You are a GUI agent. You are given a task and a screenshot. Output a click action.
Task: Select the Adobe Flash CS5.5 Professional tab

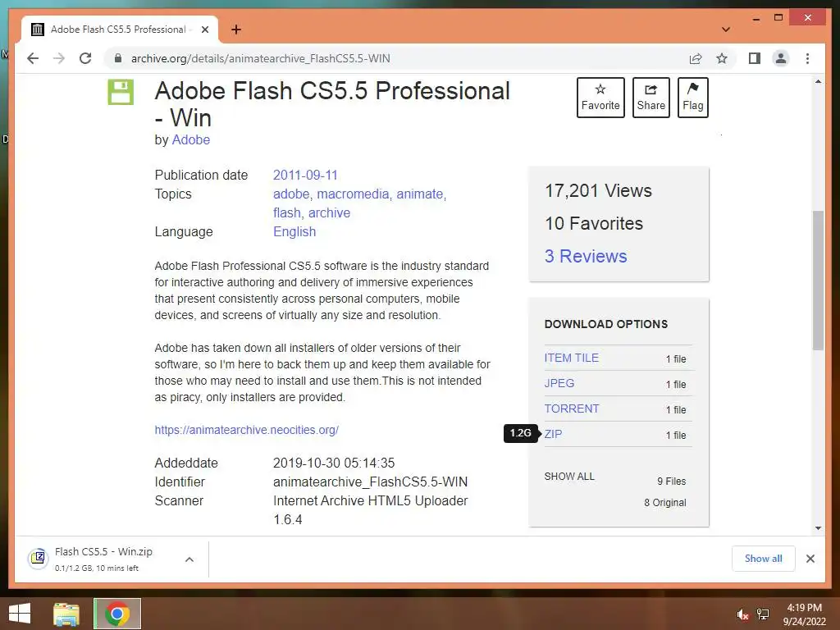click(x=120, y=30)
